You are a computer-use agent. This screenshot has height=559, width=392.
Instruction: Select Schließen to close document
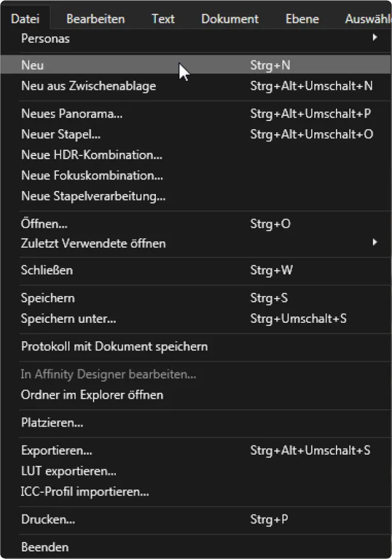click(47, 271)
